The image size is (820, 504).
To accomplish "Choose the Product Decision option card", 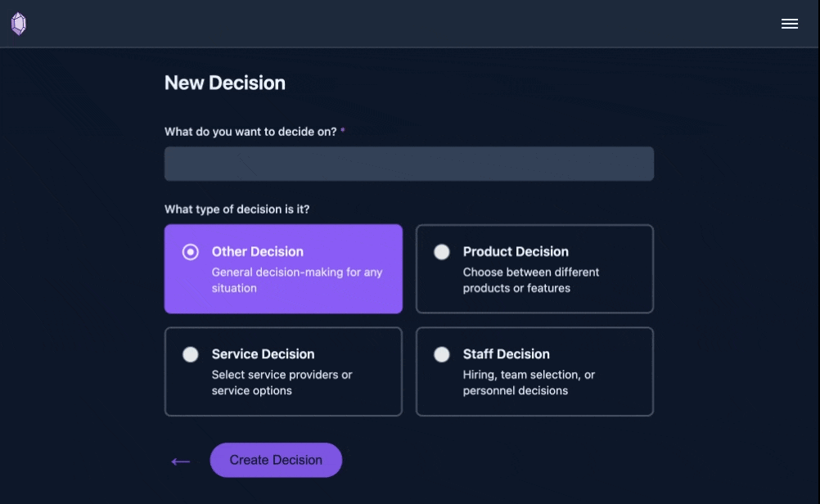I will [534, 268].
